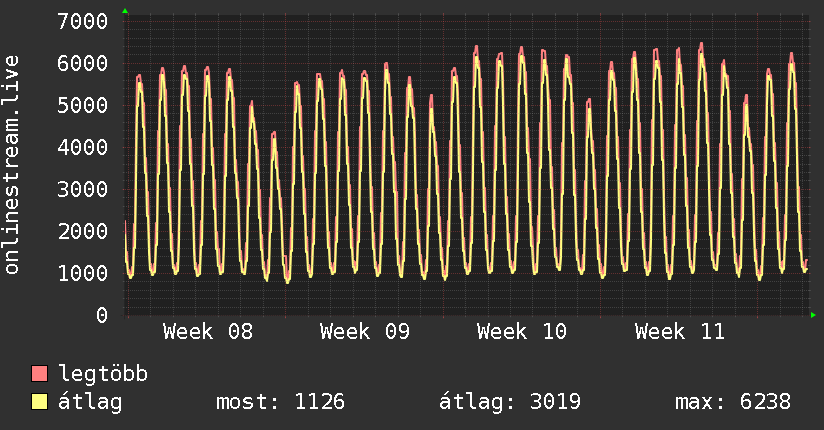The height and width of the screenshot is (430, 824).
Task: Click the 'most: 1126' current value
Action: pos(280,402)
